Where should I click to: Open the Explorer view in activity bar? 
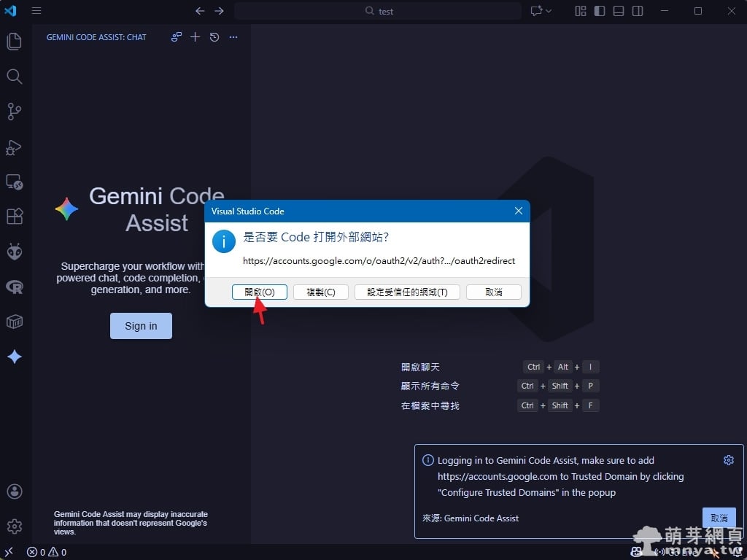coord(14,42)
